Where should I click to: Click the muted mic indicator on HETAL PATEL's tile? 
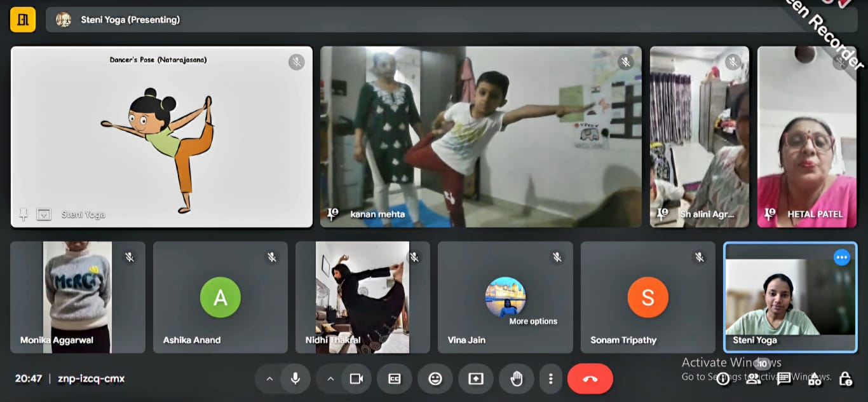(840, 62)
